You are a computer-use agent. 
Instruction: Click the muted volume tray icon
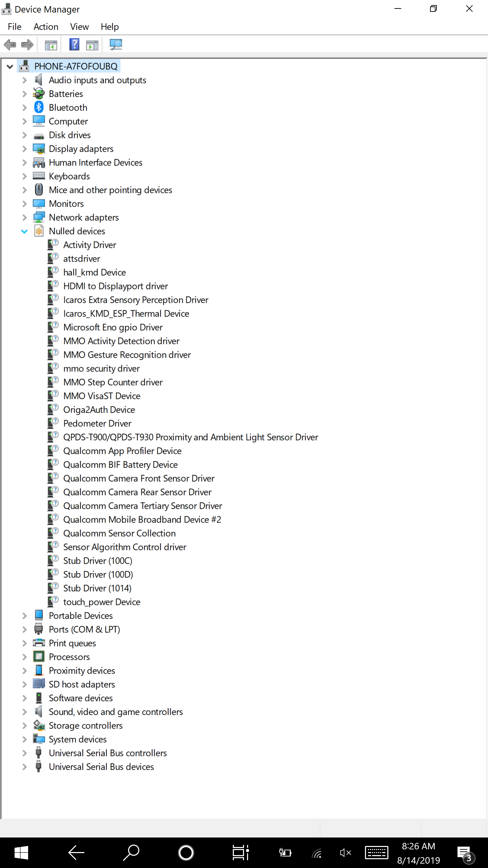(345, 853)
